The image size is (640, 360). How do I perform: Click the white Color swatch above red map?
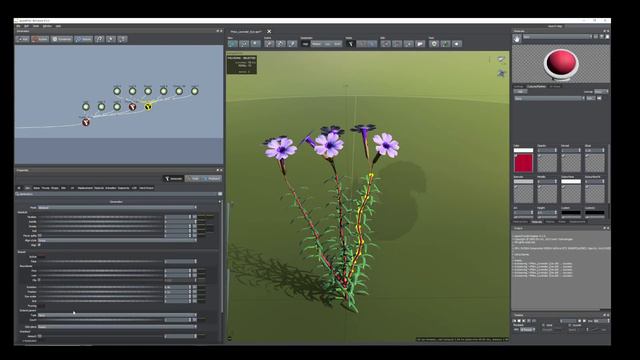click(x=523, y=151)
